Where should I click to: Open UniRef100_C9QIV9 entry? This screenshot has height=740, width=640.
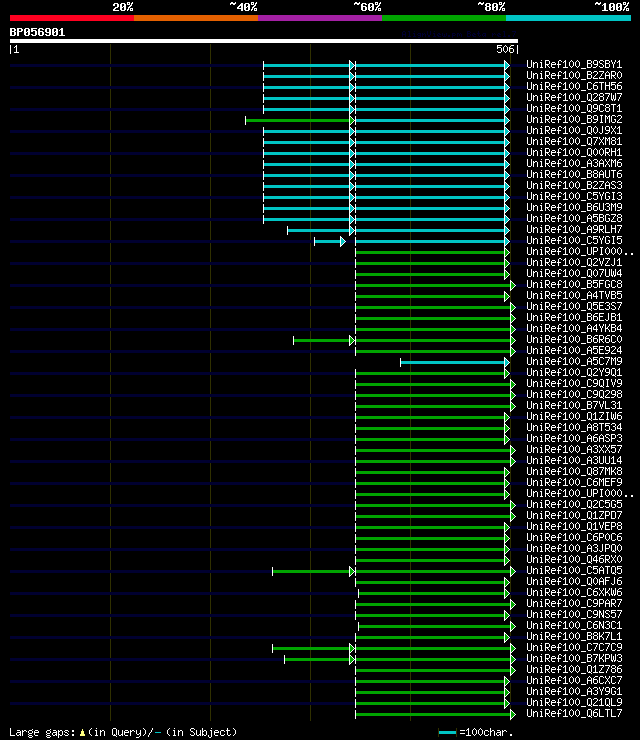click(x=574, y=384)
